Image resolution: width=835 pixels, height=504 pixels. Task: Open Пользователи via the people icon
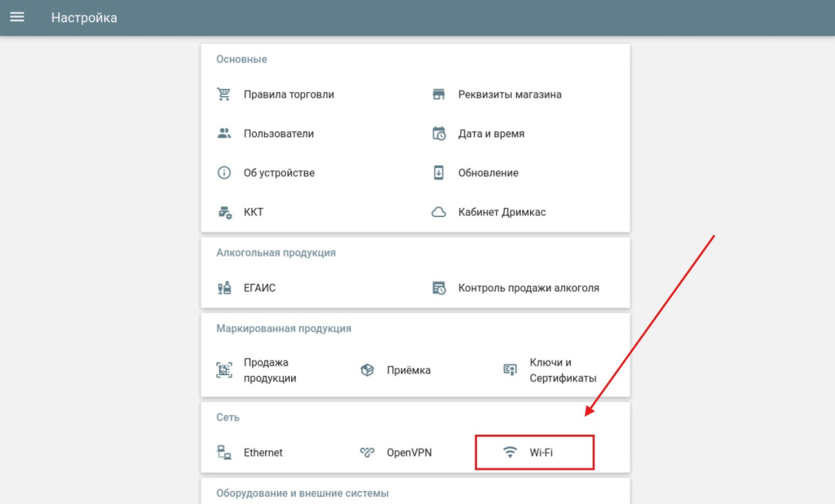[x=224, y=133]
